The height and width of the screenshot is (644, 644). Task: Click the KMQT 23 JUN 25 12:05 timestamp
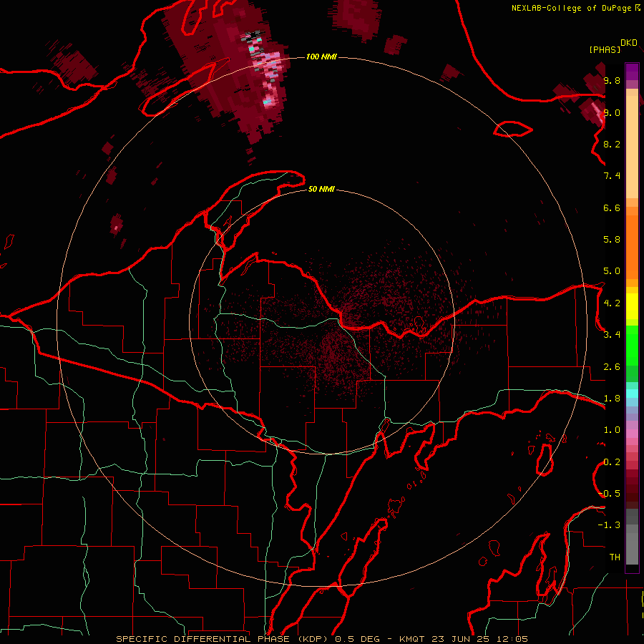click(464, 639)
